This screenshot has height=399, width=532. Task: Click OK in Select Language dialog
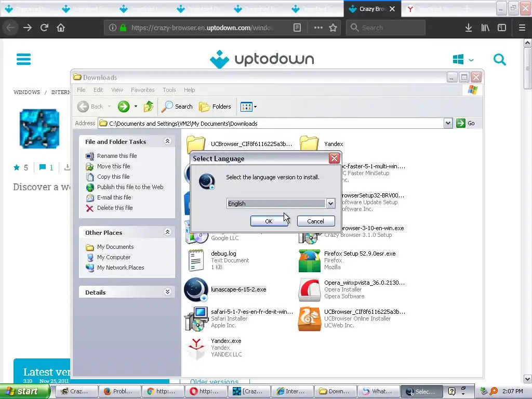(269, 221)
